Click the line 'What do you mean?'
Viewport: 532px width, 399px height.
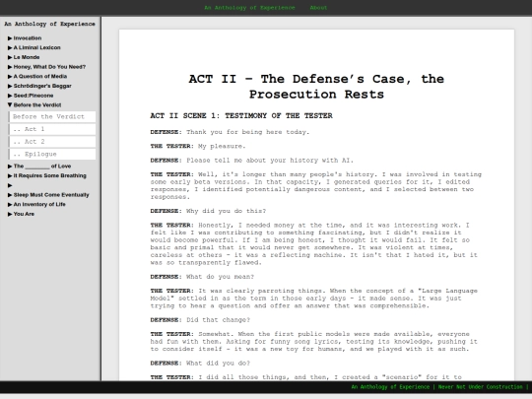220,277
